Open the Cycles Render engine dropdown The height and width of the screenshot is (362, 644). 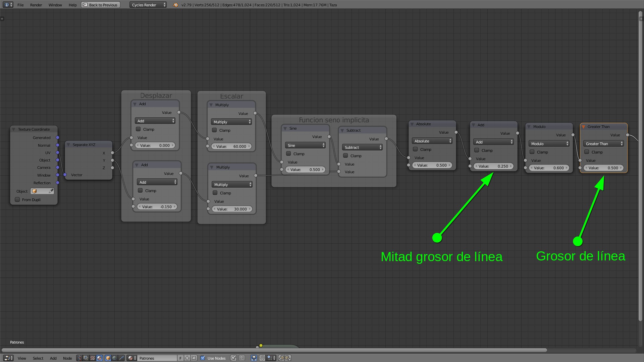pyautogui.click(x=148, y=5)
